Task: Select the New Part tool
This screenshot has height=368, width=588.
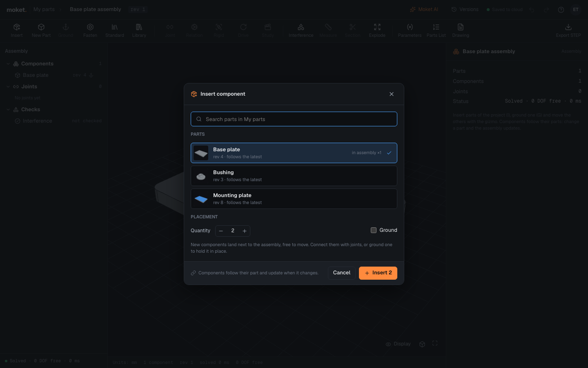Action: coord(41,31)
